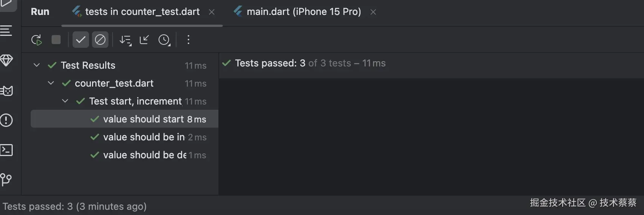Click the Import Tests from File icon
Viewport: 644px width, 215px height.
(x=144, y=40)
